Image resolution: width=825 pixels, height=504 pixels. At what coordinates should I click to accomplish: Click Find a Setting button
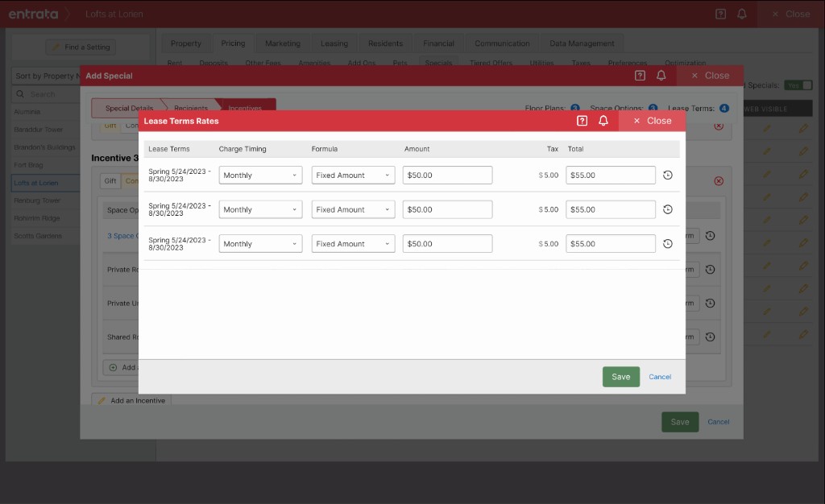[x=81, y=47]
